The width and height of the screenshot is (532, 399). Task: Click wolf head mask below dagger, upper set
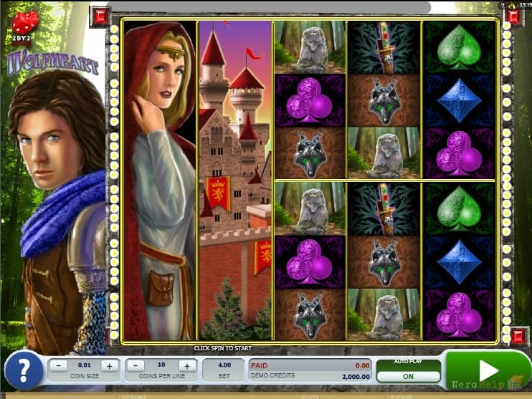384,101
